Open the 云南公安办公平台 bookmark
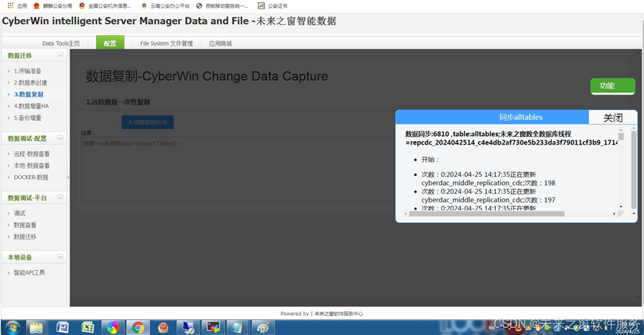The height and width of the screenshot is (335, 644). [166, 6]
